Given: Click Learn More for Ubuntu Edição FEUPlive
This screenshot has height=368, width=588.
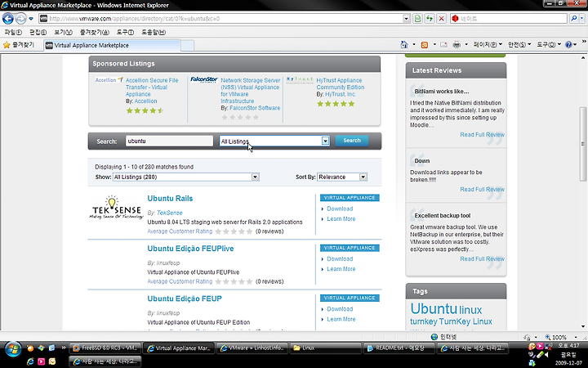Looking at the screenshot, I should (x=341, y=269).
